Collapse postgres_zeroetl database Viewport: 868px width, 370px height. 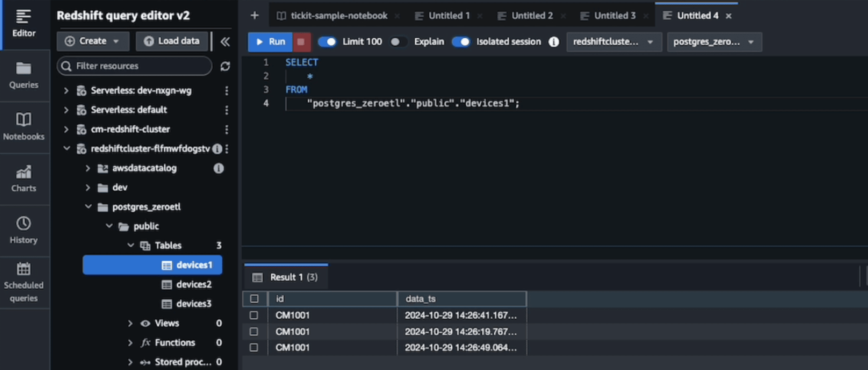coord(88,206)
